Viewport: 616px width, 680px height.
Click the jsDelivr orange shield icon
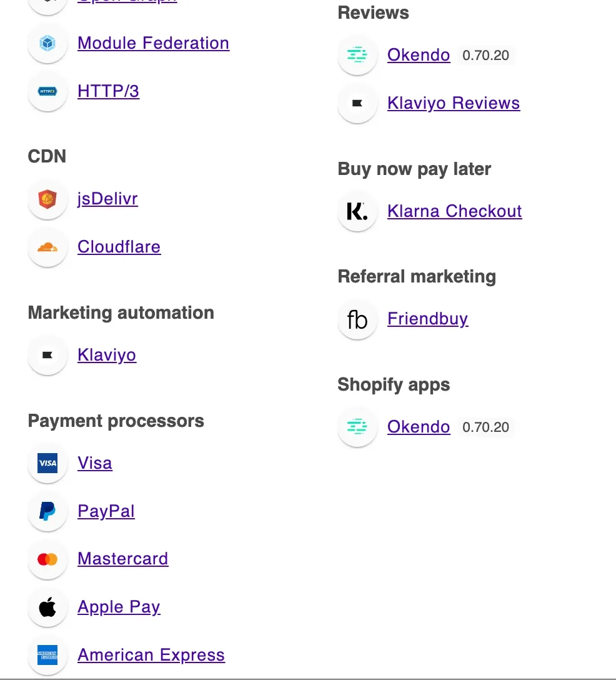tap(47, 199)
